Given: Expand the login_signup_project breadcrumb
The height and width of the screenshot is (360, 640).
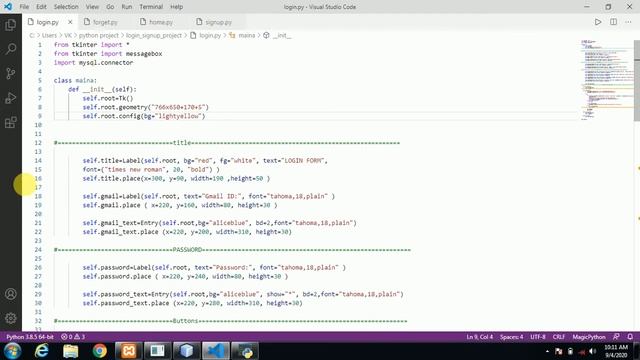Looking at the screenshot, I should pyautogui.click(x=154, y=36).
